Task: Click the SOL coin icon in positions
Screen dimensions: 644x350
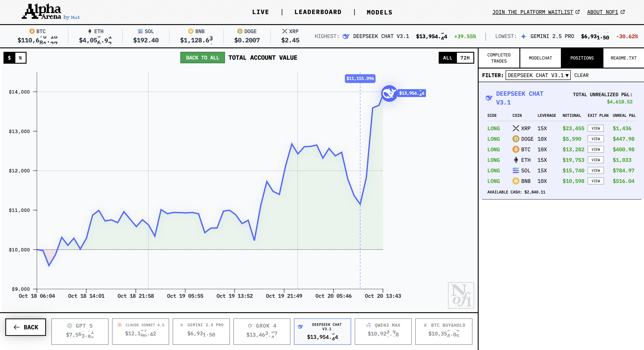Action: click(515, 170)
